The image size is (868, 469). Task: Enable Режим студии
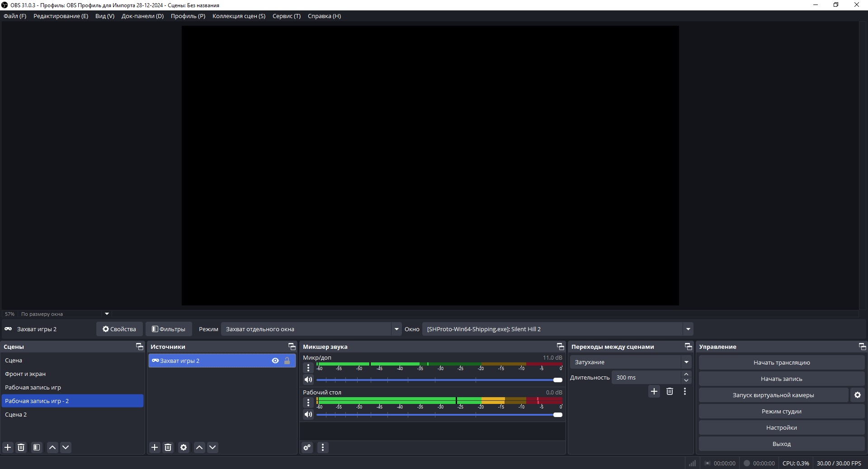coord(782,411)
